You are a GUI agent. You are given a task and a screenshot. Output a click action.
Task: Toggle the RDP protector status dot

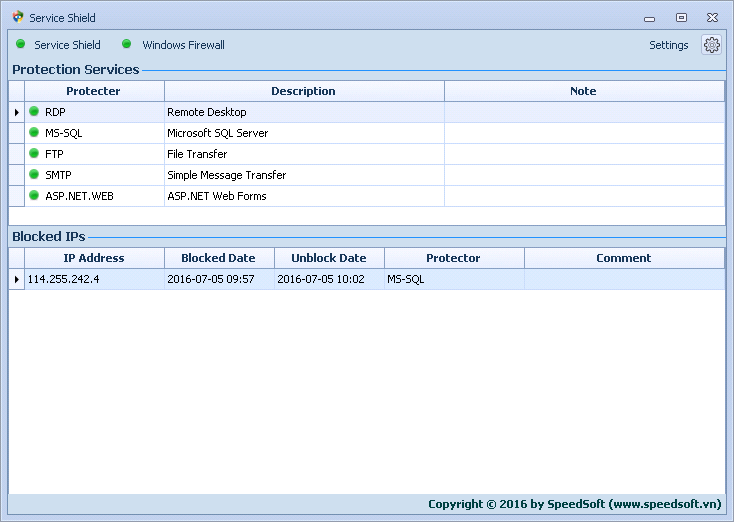click(34, 111)
